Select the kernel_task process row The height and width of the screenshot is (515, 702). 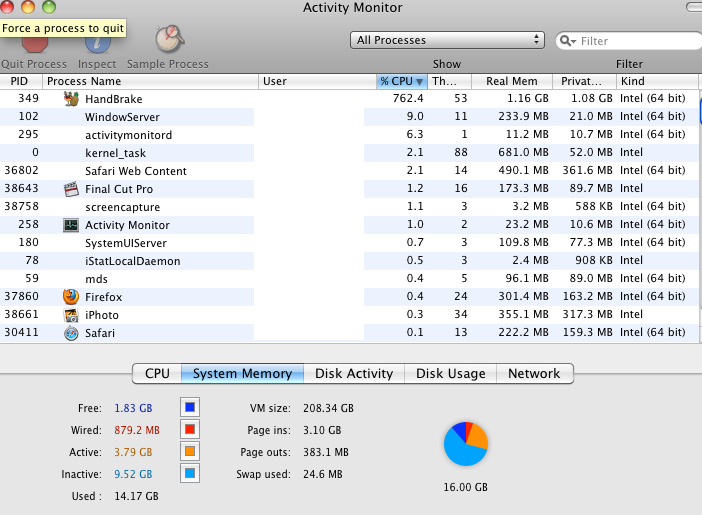pos(349,152)
